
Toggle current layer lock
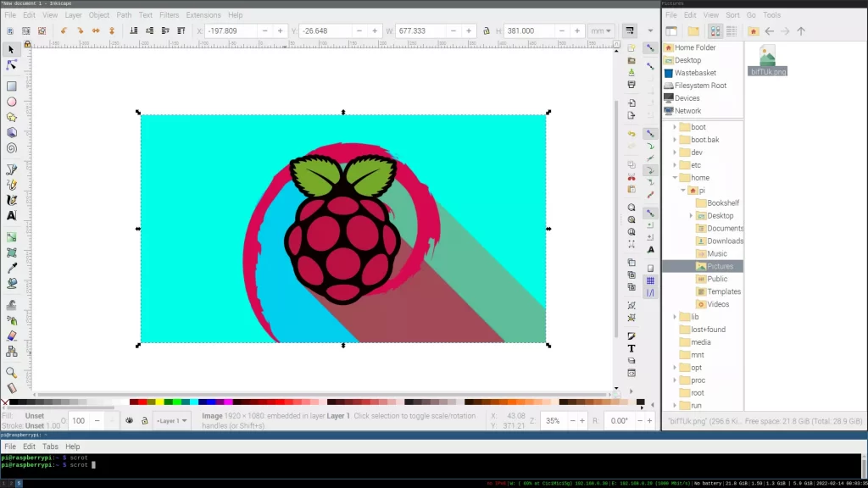[144, 421]
